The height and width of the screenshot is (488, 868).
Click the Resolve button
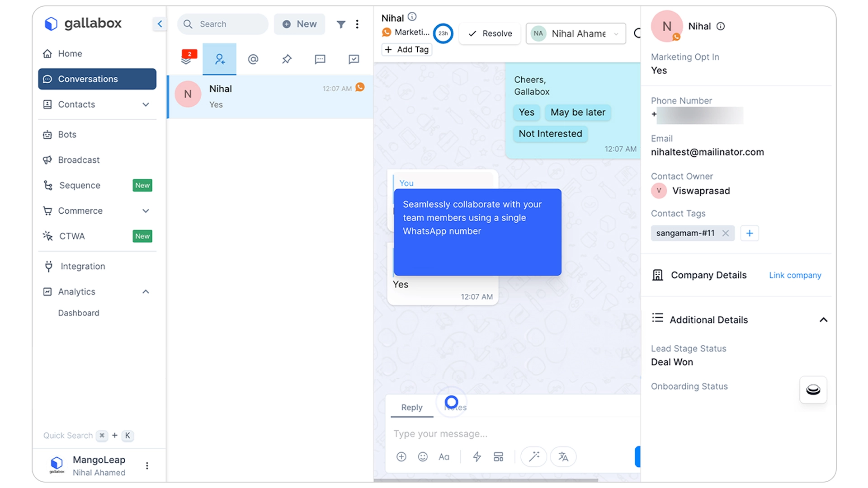point(490,33)
